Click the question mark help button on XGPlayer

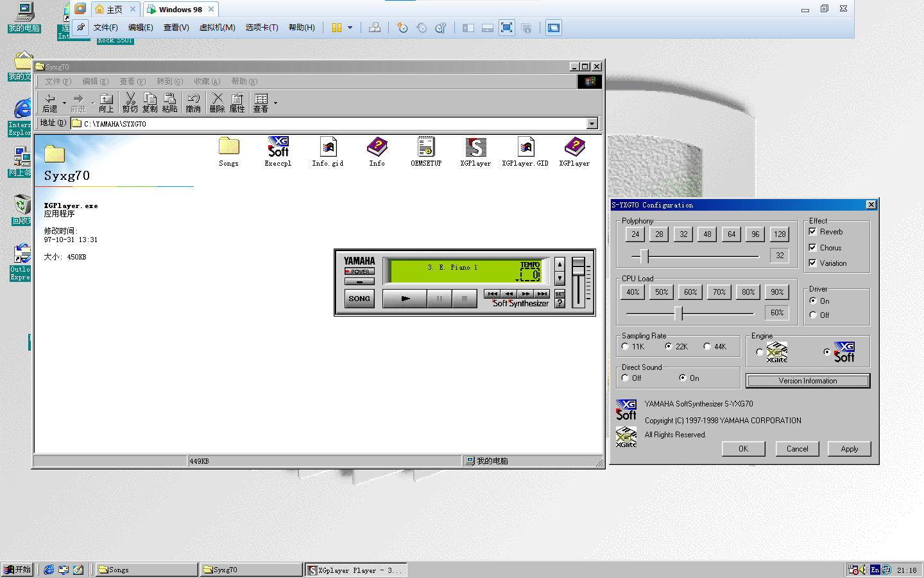(560, 303)
